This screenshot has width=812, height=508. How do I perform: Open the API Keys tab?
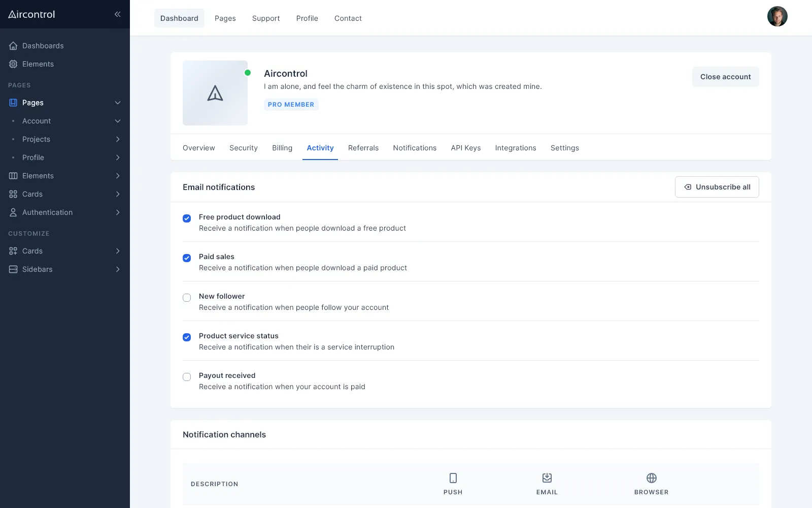(x=466, y=148)
